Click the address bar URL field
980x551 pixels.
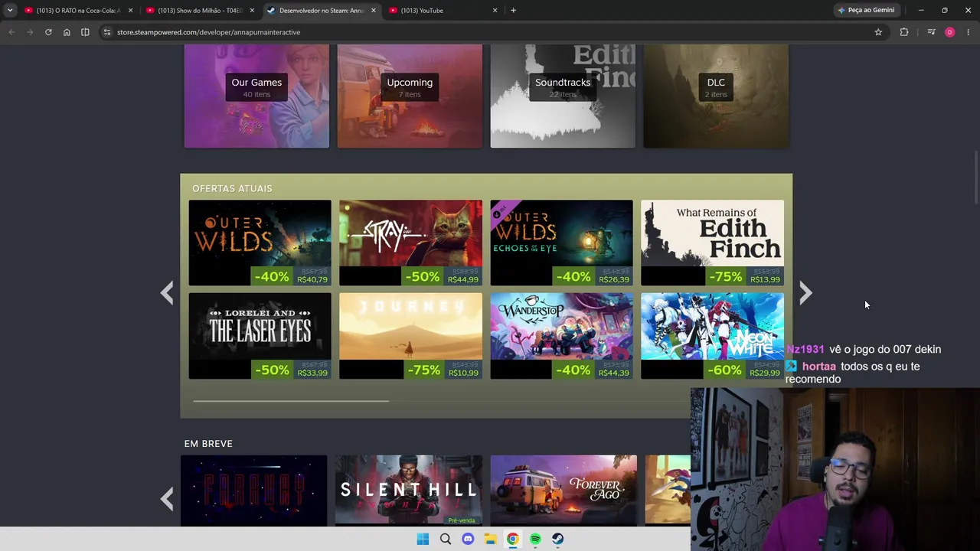(490, 32)
